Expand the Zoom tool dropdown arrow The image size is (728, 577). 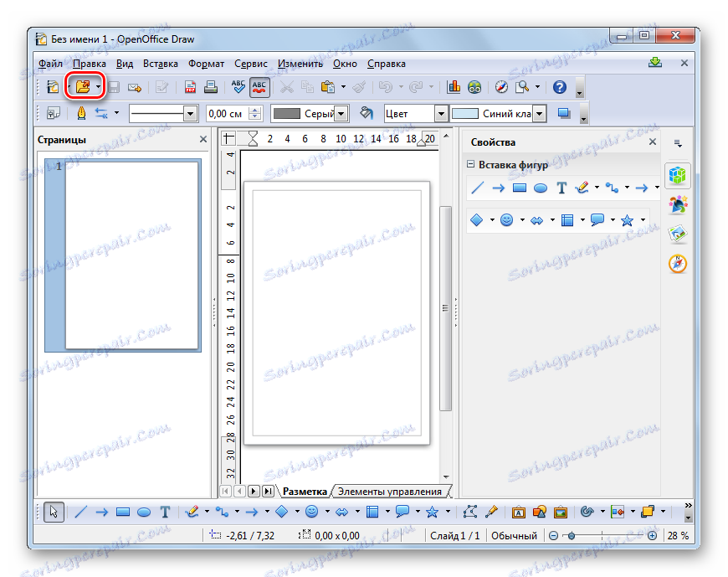click(537, 87)
